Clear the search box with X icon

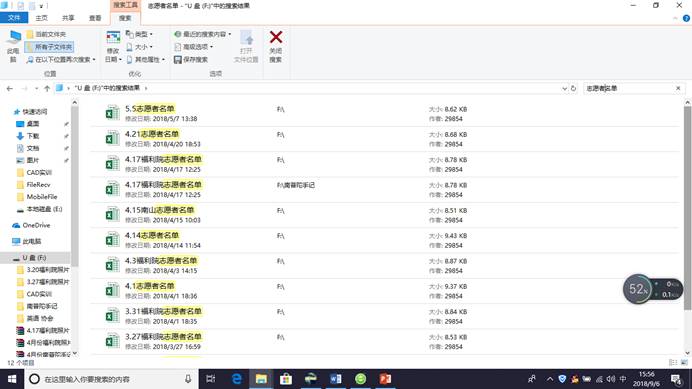pyautogui.click(x=678, y=88)
